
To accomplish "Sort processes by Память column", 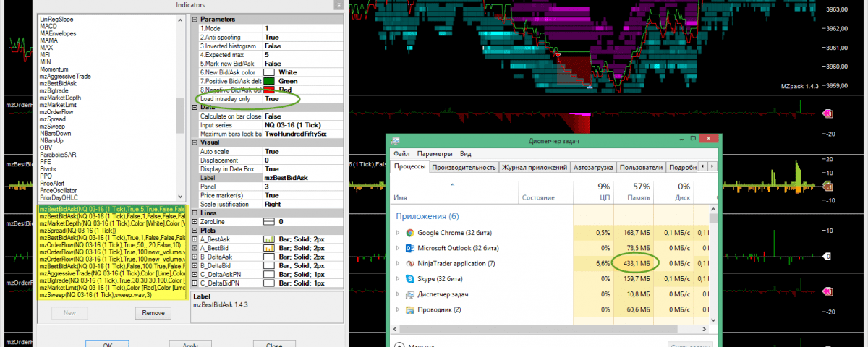I will pyautogui.click(x=634, y=191).
